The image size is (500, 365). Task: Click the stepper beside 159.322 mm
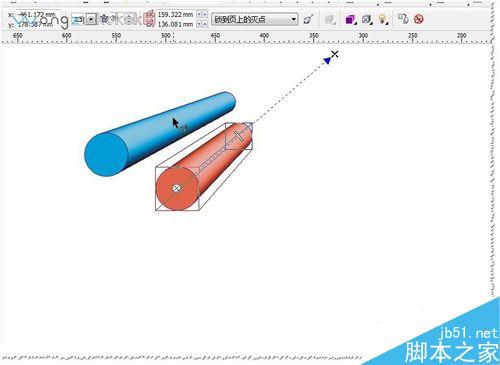coord(202,14)
